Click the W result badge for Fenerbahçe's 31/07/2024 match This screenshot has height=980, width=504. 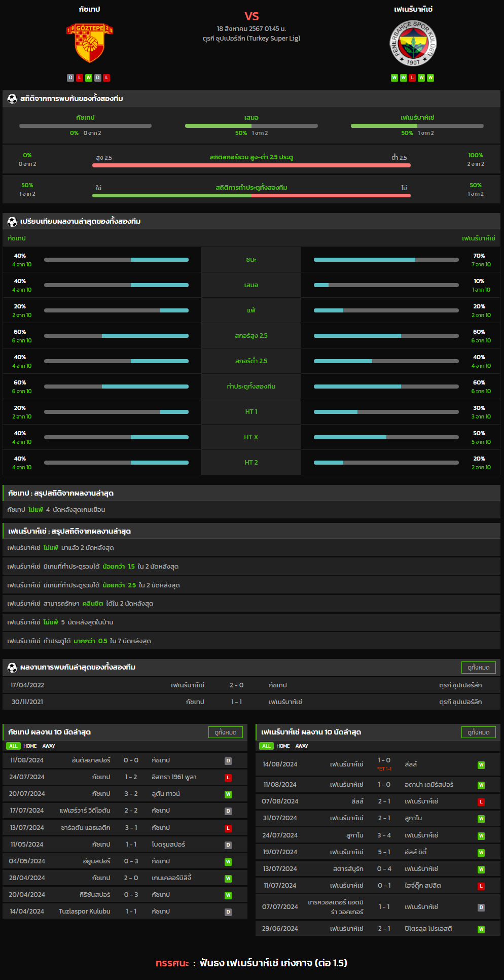(481, 819)
